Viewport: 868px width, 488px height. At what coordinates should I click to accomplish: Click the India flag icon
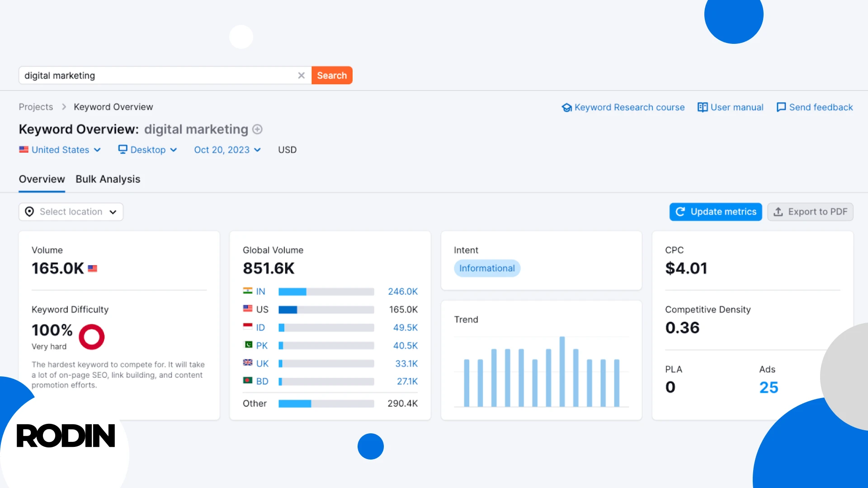(248, 291)
